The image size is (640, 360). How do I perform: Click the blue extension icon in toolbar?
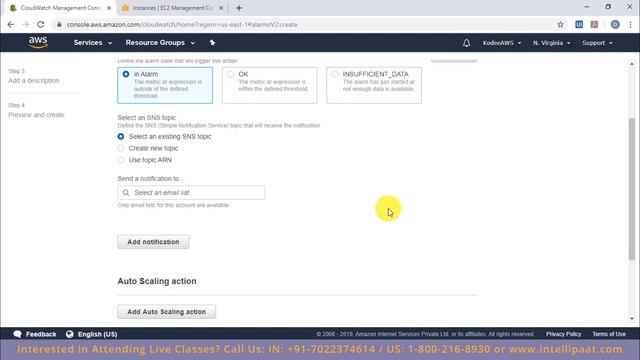(579, 24)
